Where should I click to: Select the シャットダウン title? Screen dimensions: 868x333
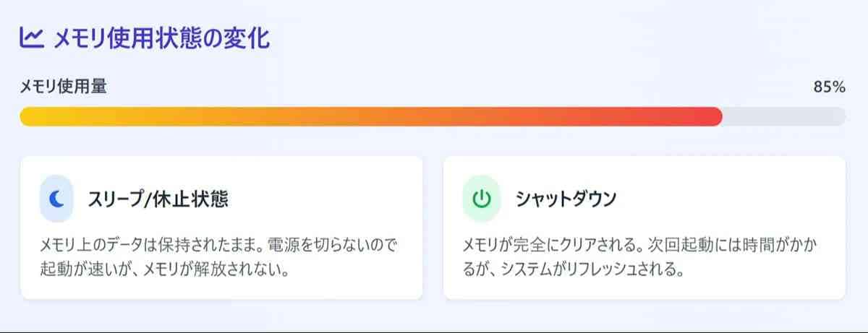coord(566,199)
